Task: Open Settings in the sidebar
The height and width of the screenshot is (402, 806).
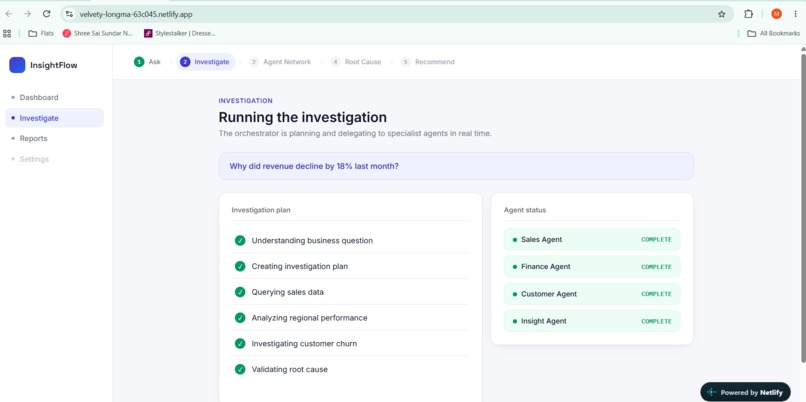Action: pyautogui.click(x=54, y=159)
